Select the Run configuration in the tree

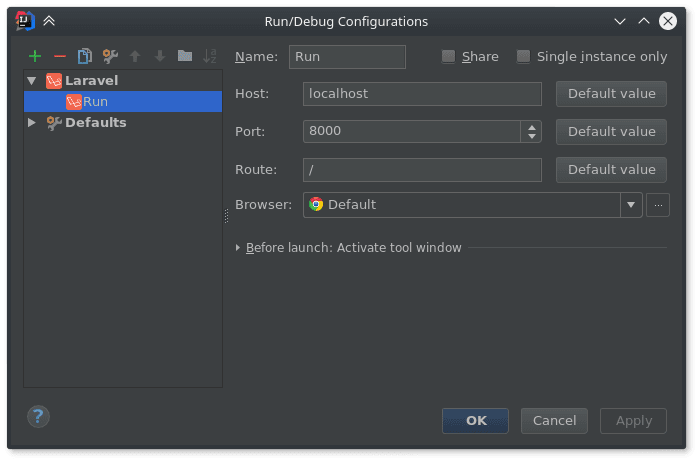pyautogui.click(x=95, y=101)
